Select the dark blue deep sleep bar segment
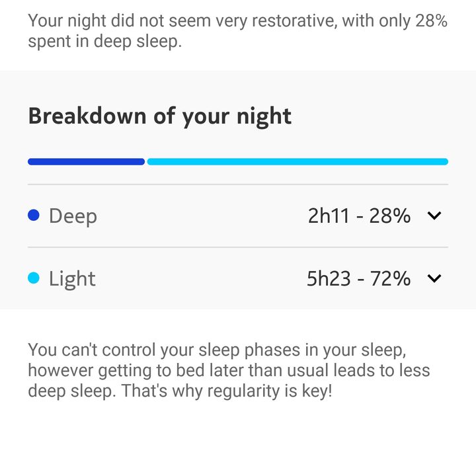This screenshot has width=476, height=476. pos(86,161)
